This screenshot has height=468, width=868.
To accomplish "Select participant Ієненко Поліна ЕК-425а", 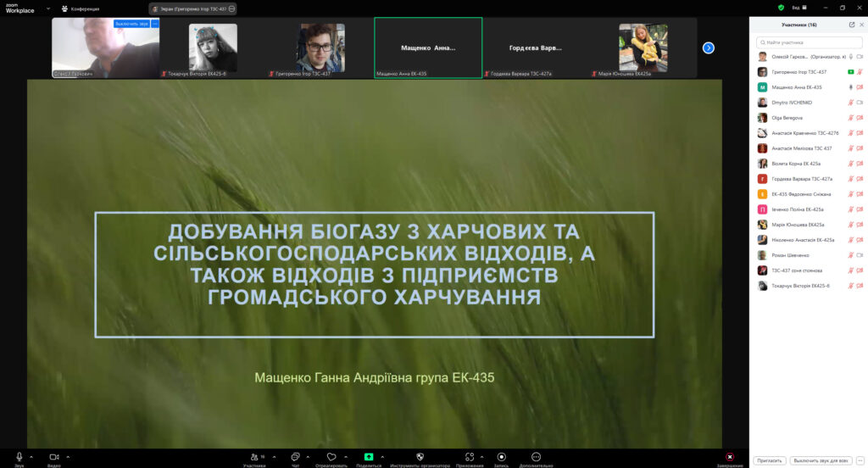I will pyautogui.click(x=809, y=209).
